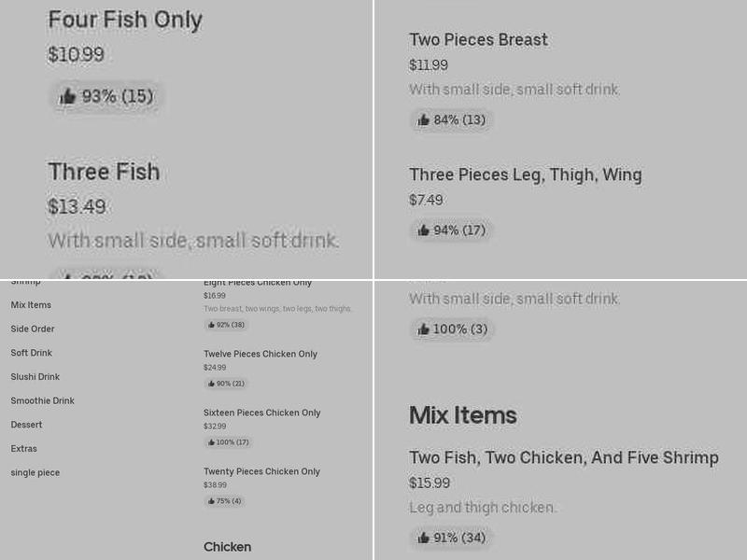
Task: Go to Side Order category in sidebar
Action: [x=33, y=329]
